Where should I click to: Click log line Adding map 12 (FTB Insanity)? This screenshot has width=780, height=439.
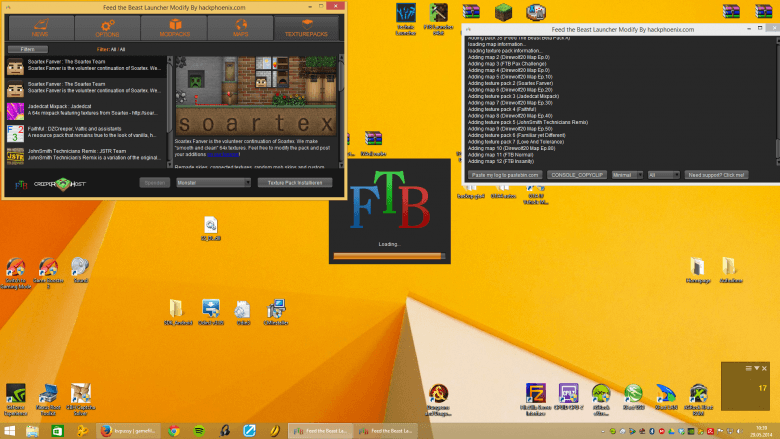point(501,161)
